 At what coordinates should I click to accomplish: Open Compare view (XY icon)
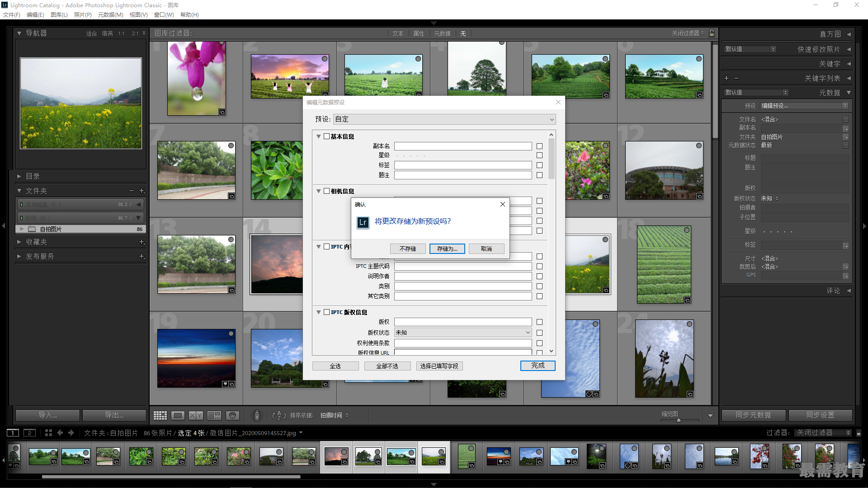pos(196,415)
